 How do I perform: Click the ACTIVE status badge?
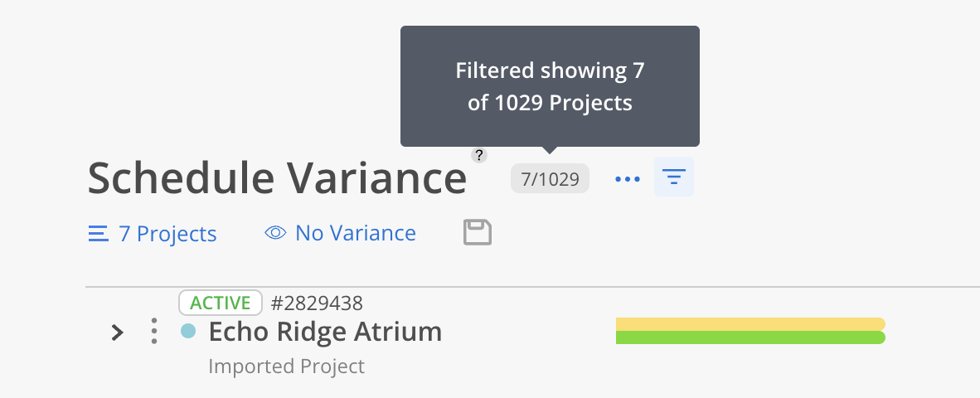[220, 303]
